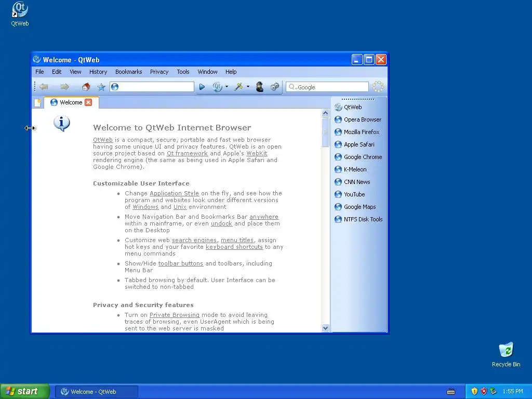Follow the Qt framework link
This screenshot has height=399, width=532.
[187, 153]
